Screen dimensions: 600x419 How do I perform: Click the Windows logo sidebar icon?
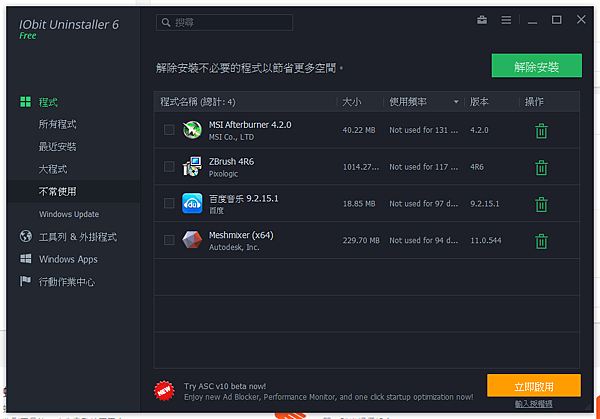click(x=26, y=259)
